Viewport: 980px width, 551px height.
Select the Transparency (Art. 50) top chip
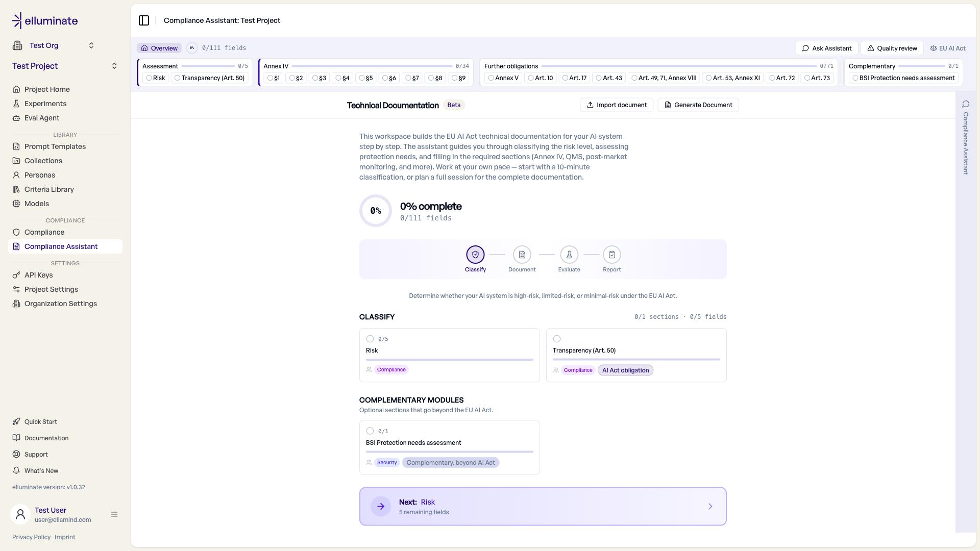[209, 78]
